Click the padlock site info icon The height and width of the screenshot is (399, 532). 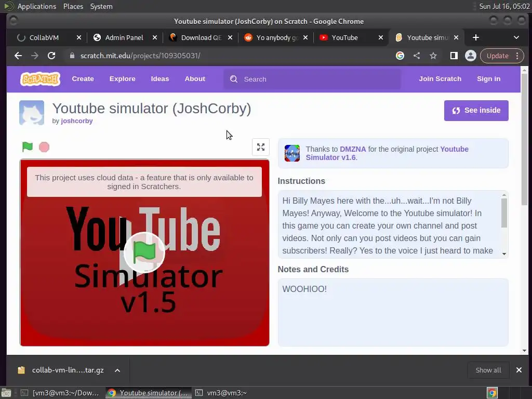72,56
